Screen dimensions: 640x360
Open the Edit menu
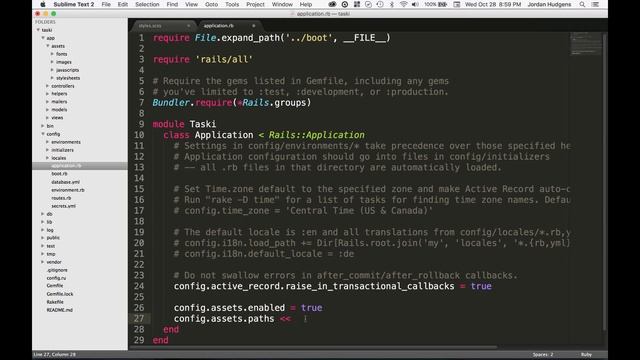(123, 4)
